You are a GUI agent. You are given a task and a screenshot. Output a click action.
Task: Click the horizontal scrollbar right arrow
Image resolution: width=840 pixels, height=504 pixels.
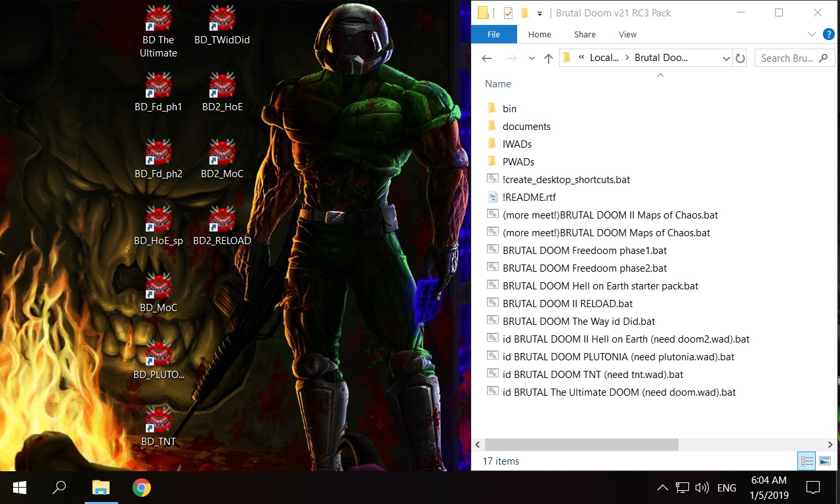pos(829,444)
